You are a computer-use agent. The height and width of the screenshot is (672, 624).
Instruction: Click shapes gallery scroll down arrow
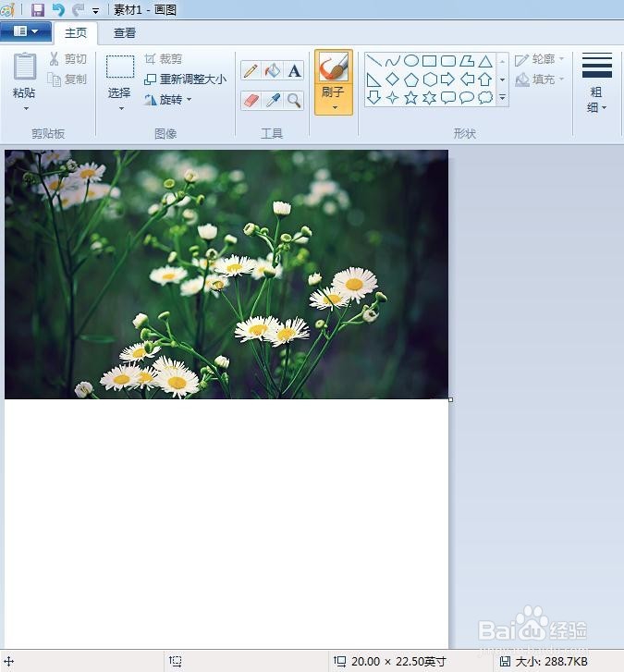[x=502, y=79]
